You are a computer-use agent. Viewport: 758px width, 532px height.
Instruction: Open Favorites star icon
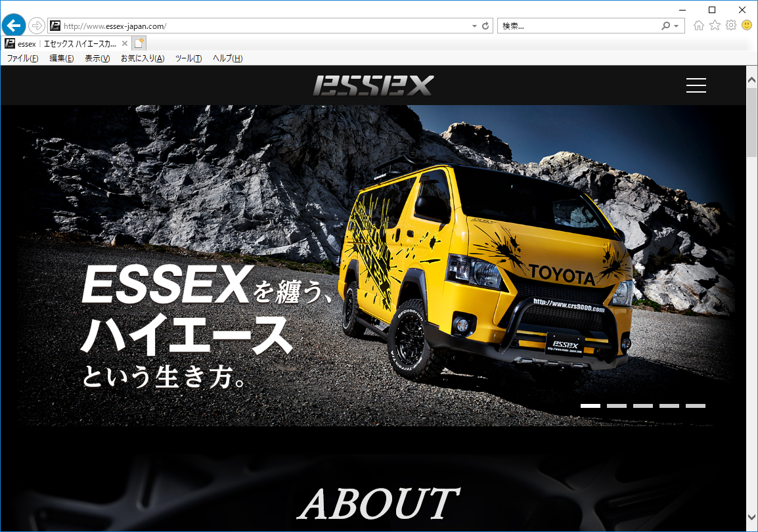click(x=715, y=25)
